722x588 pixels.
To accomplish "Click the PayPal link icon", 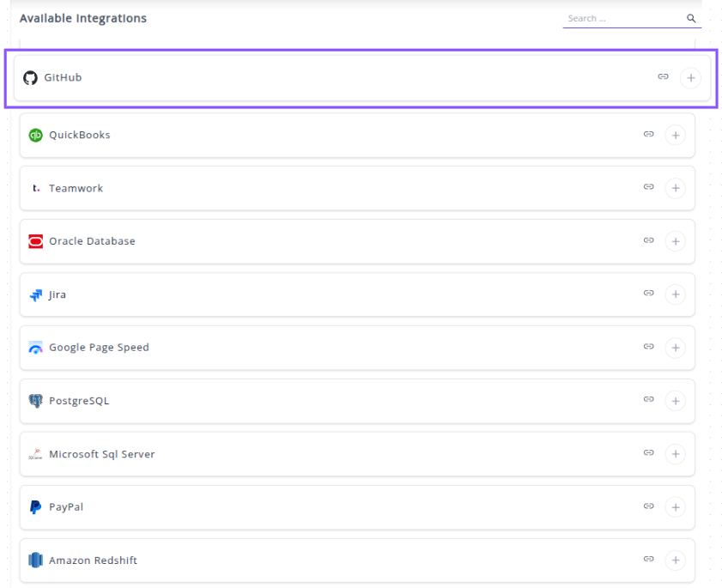I will tap(648, 507).
